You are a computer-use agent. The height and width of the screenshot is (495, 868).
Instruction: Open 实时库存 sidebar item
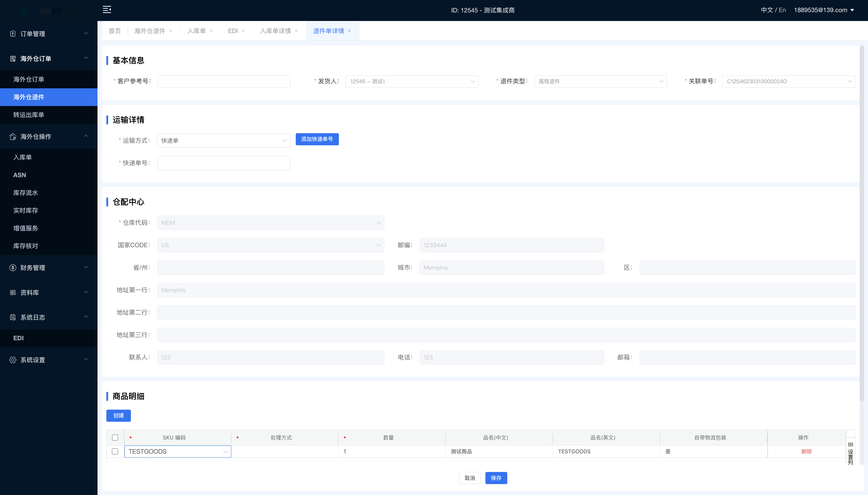pyautogui.click(x=49, y=211)
